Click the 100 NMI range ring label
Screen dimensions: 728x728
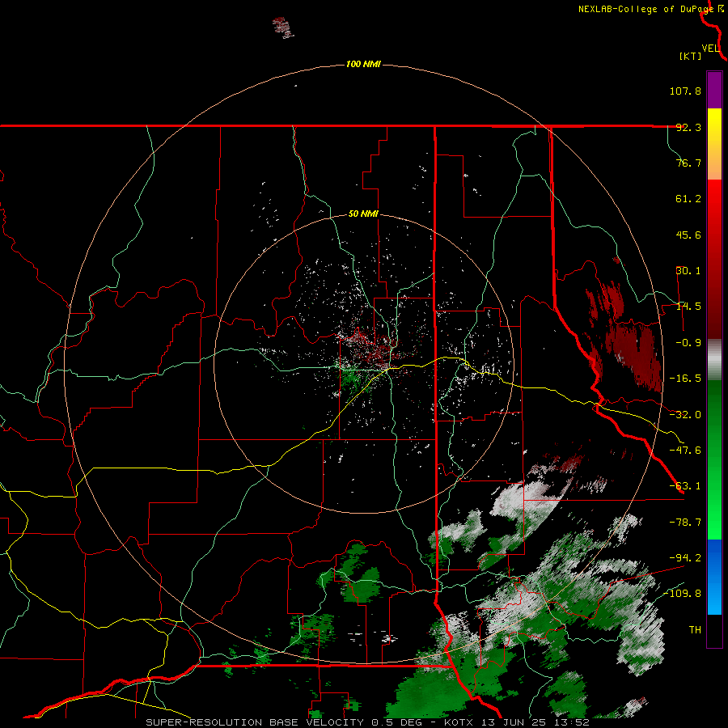tap(363, 64)
